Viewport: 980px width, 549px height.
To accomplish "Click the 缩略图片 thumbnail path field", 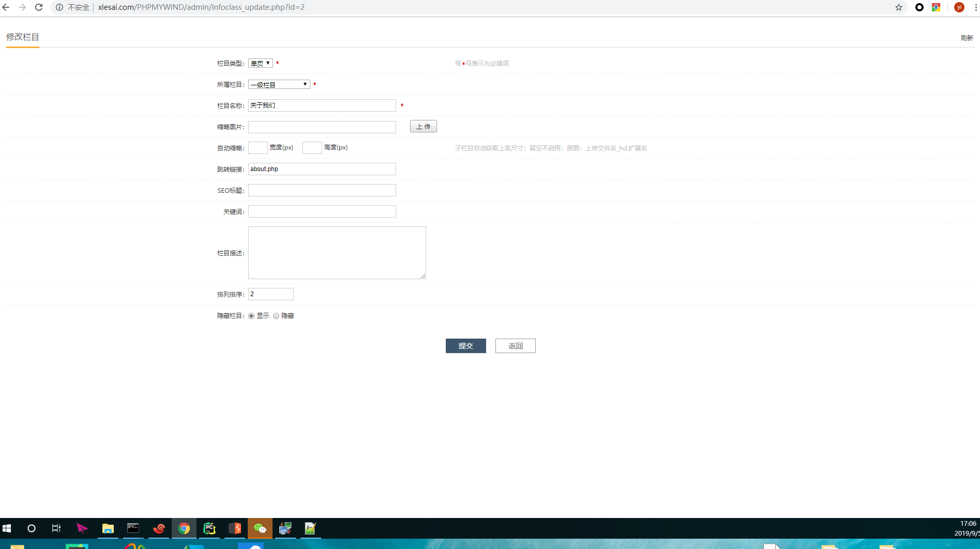I will (x=322, y=127).
